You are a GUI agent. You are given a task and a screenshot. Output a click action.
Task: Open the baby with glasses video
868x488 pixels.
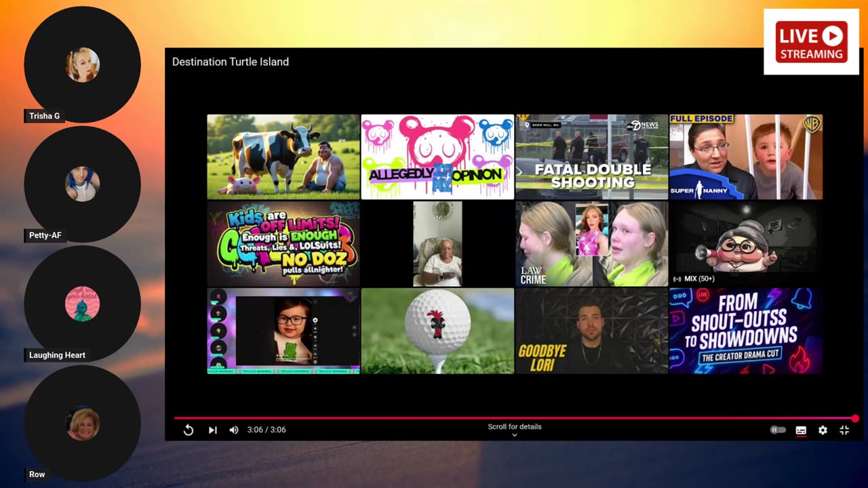point(283,331)
